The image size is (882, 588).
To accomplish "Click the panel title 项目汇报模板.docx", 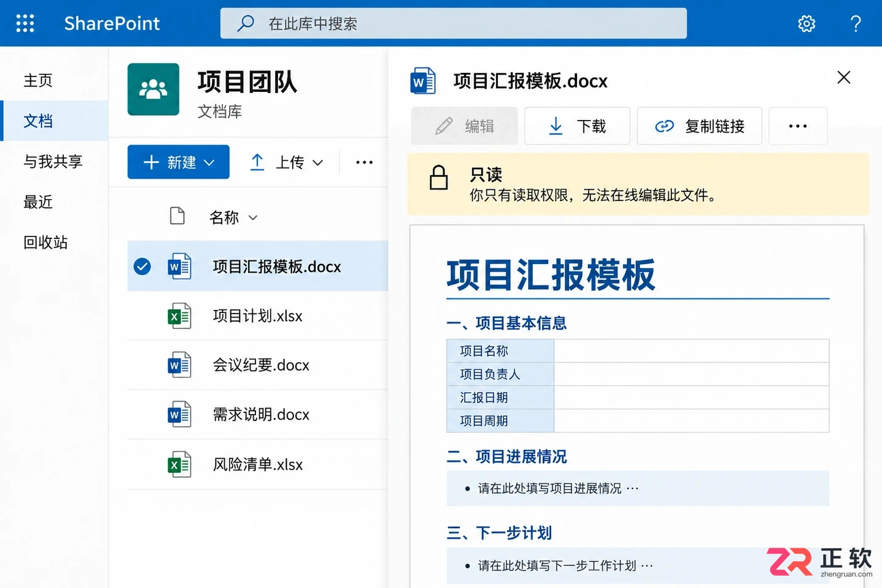I will point(530,81).
